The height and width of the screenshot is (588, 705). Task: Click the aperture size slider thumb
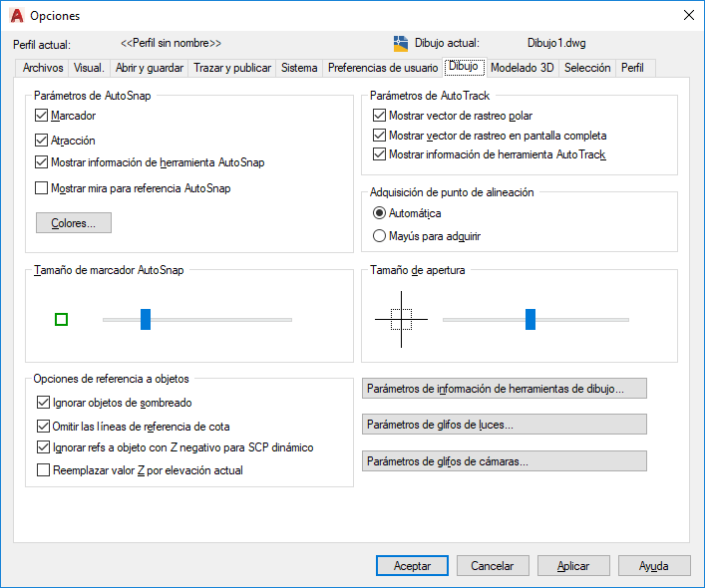(x=530, y=319)
